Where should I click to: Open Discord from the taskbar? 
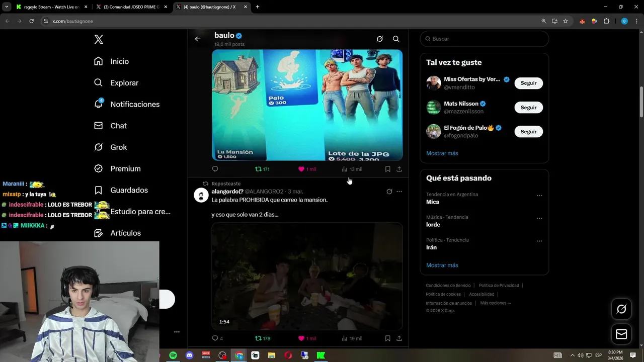189,355
